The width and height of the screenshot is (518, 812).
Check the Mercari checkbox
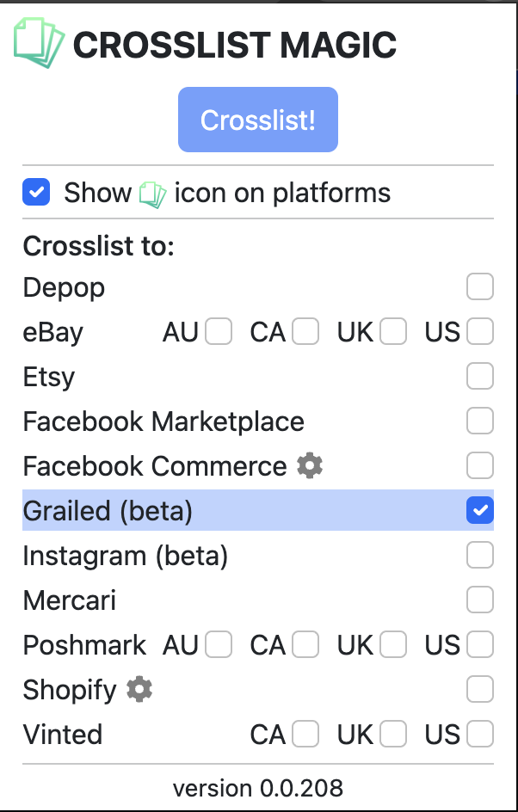coord(479,600)
